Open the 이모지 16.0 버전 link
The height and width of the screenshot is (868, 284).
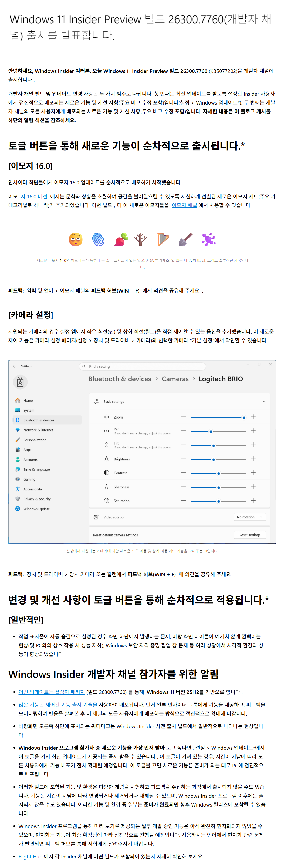[x=34, y=196]
